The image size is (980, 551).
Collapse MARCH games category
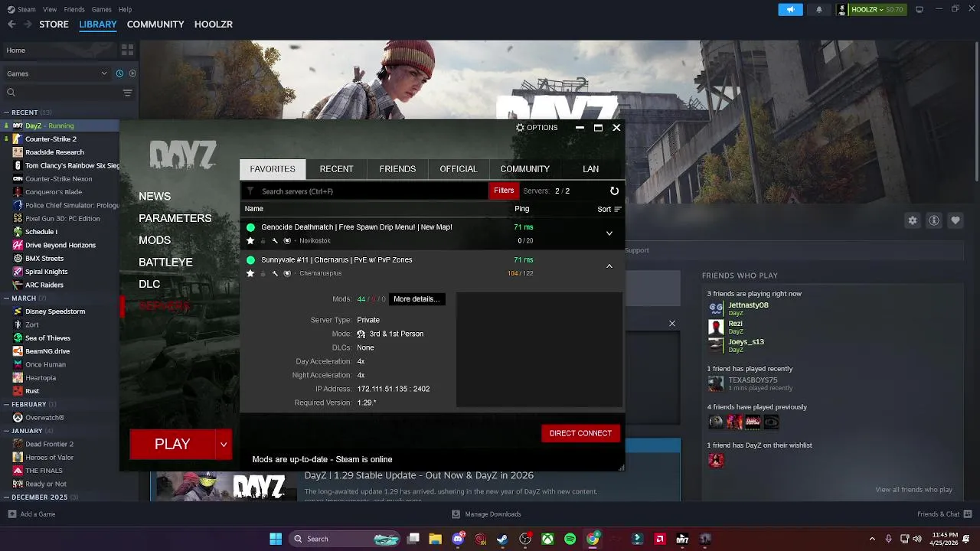click(5, 298)
